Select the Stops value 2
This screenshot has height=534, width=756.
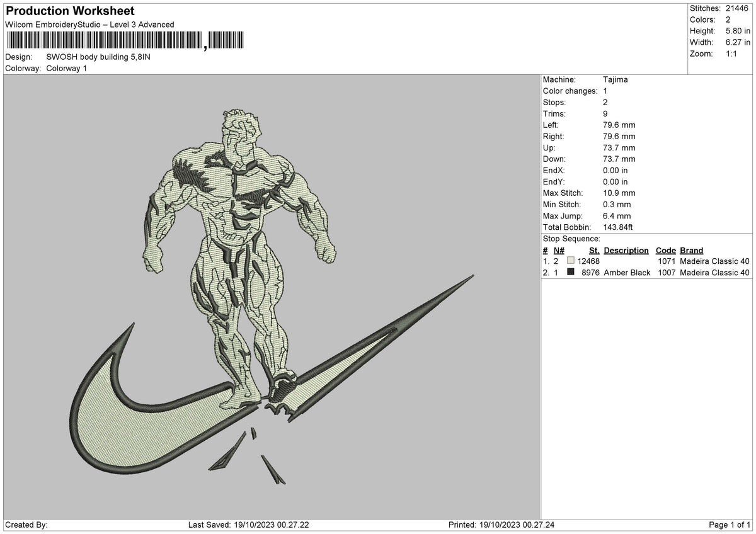605,103
